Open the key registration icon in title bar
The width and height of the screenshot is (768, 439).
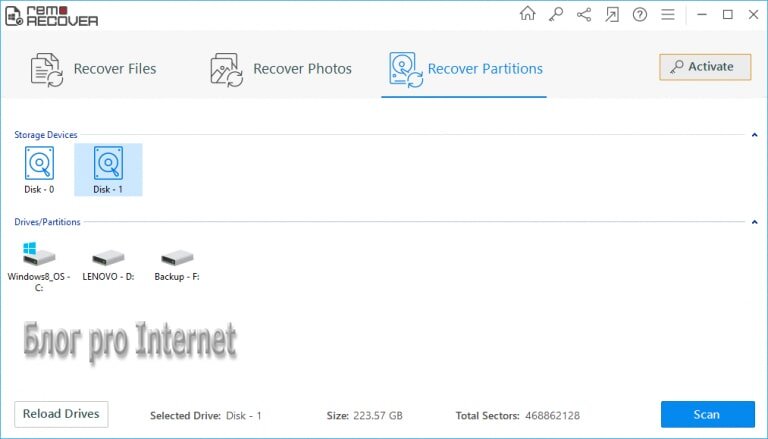point(555,14)
